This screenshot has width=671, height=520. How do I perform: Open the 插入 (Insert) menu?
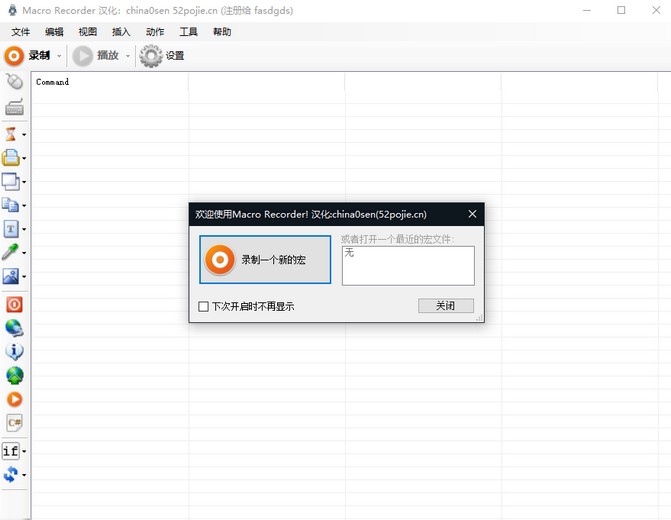[121, 32]
